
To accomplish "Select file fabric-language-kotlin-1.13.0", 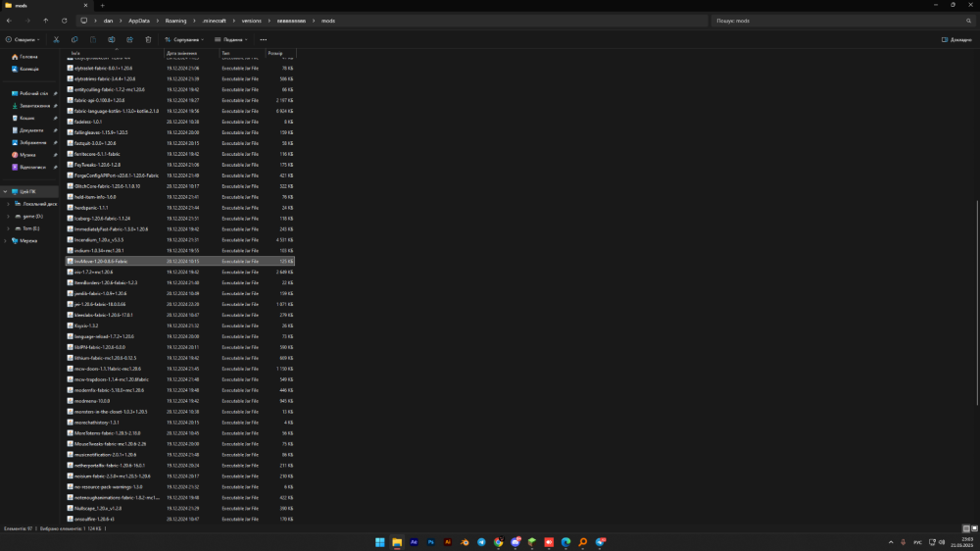I will [180, 111].
